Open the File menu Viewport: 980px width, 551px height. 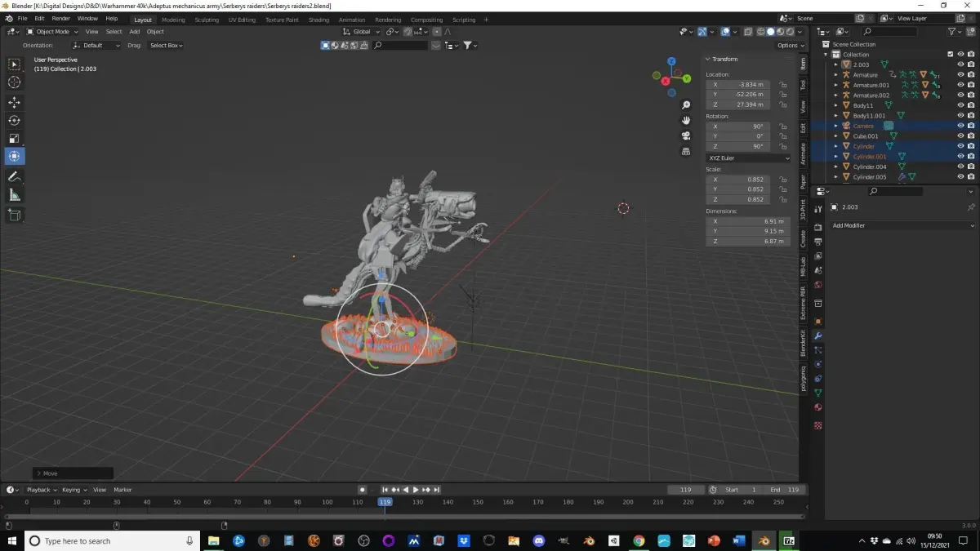point(22,18)
